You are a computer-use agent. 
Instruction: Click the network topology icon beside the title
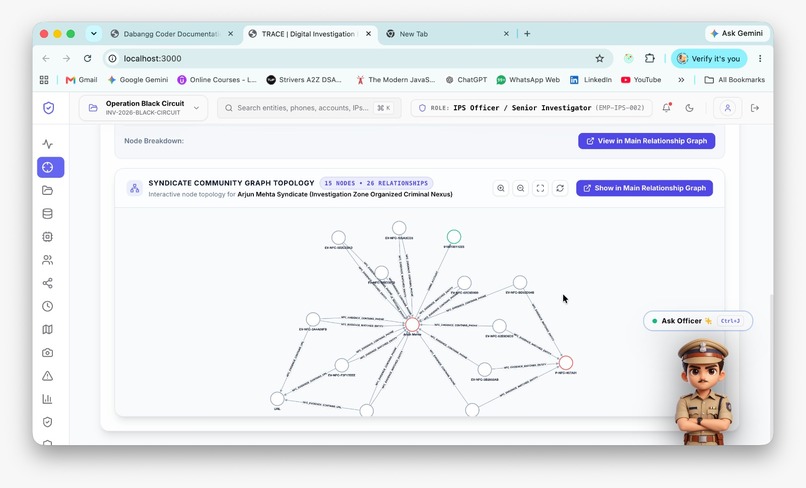pos(135,188)
